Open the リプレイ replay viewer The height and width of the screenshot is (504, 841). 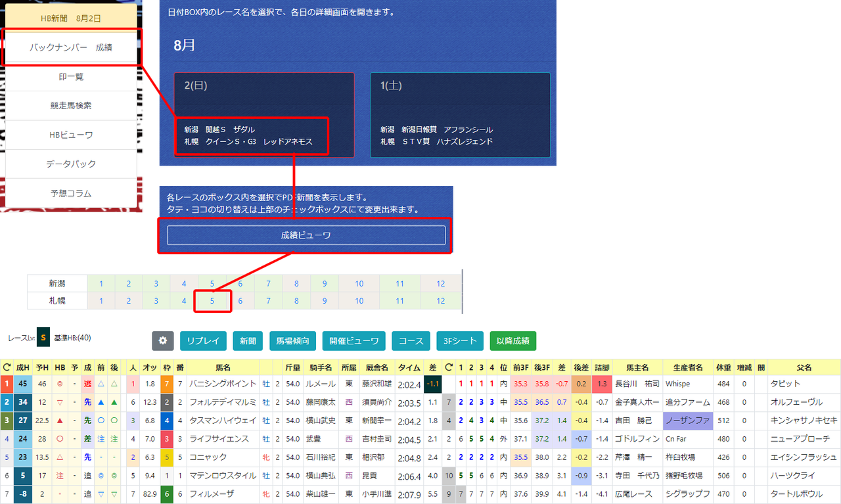click(203, 341)
